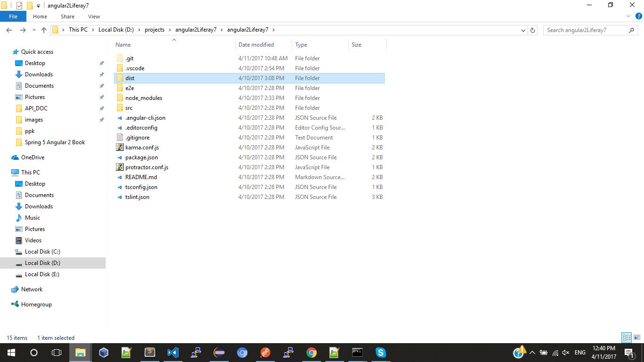Open the File menu tab
Screen dimensions: 644x362
tap(13, 16)
